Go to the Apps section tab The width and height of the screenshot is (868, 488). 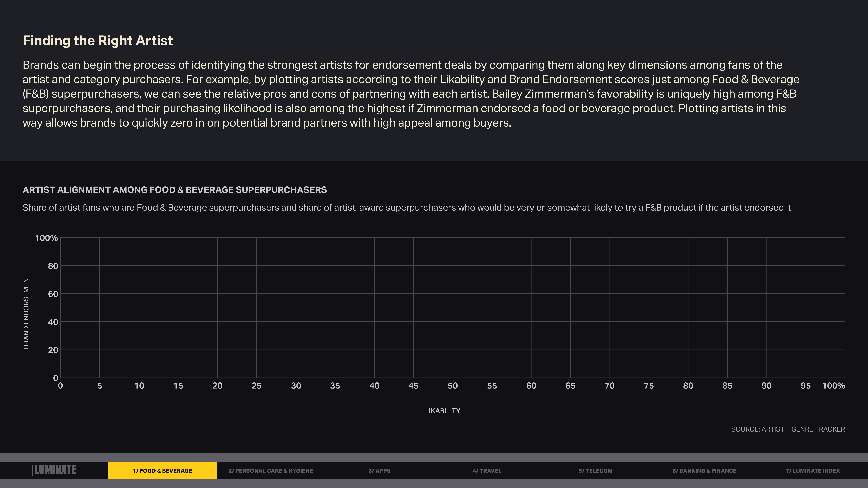(379, 470)
